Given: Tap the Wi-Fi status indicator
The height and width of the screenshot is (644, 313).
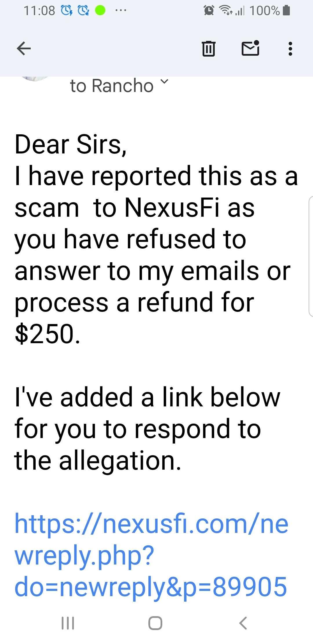Looking at the screenshot, I should click(226, 10).
